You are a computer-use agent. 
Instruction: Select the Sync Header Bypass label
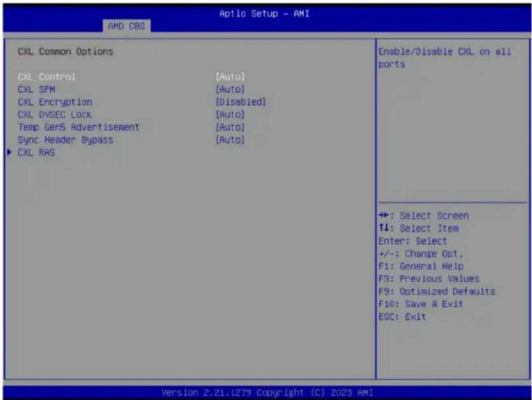pyautogui.click(x=65, y=140)
